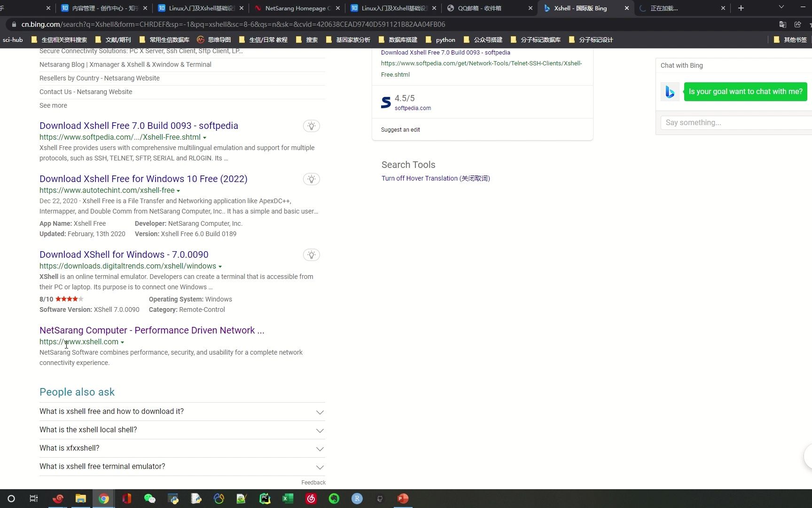The height and width of the screenshot is (508, 812).
Task: Click the "Say something..." chat input
Action: click(736, 123)
